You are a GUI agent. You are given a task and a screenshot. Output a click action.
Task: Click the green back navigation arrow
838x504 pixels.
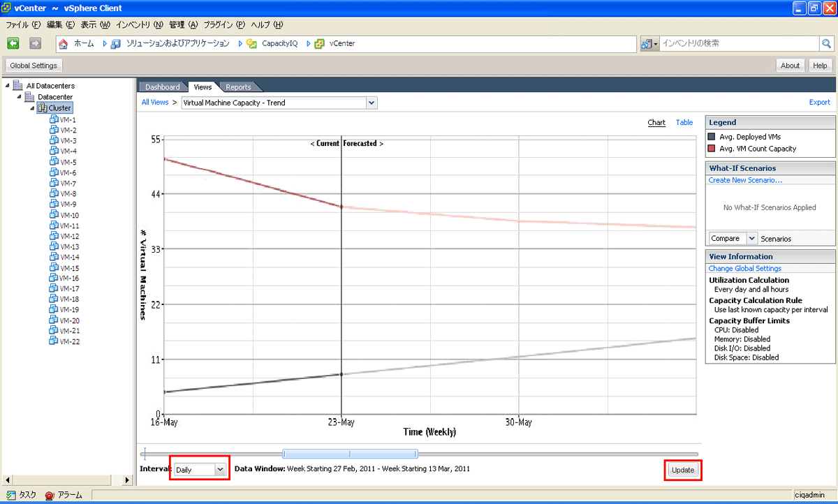13,43
